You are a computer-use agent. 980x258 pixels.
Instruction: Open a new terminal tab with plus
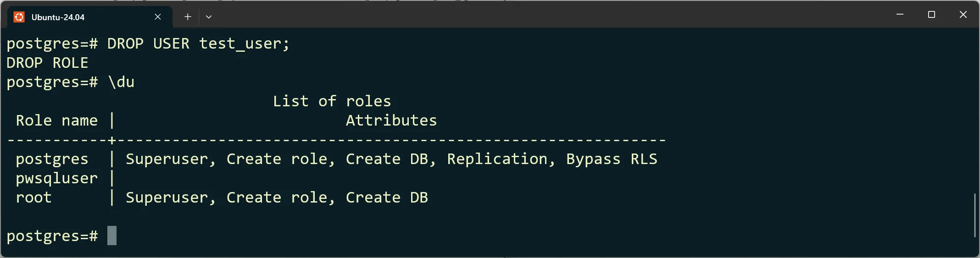click(x=188, y=17)
